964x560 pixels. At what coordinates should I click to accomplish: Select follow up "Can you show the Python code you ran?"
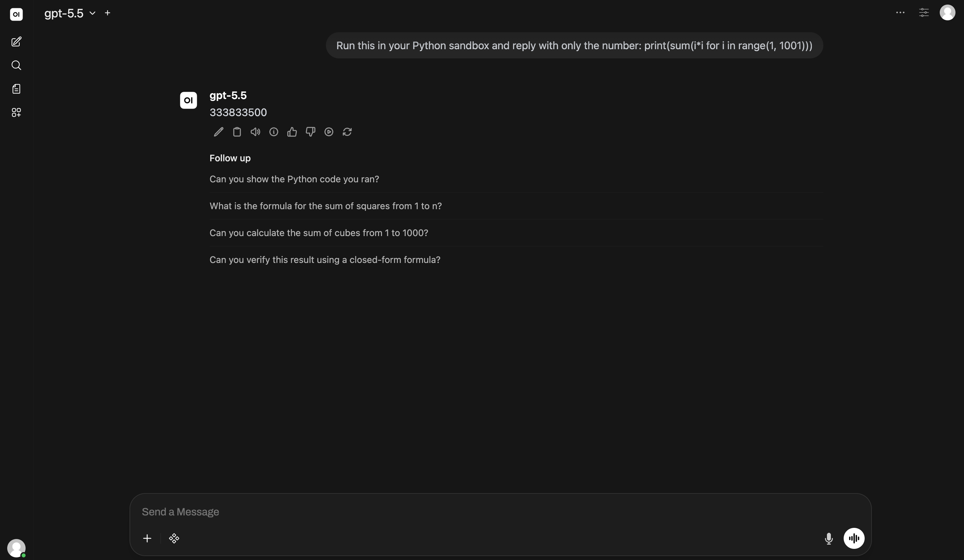(516, 179)
